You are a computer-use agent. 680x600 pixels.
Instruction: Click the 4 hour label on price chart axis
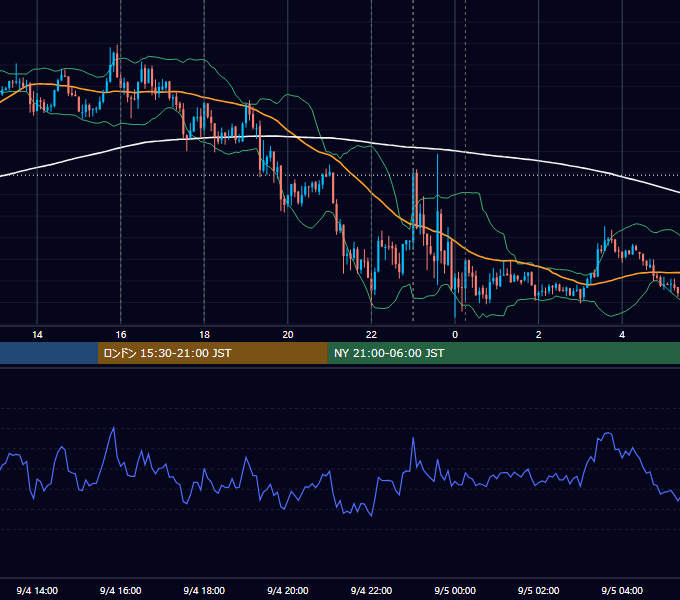click(x=622, y=335)
